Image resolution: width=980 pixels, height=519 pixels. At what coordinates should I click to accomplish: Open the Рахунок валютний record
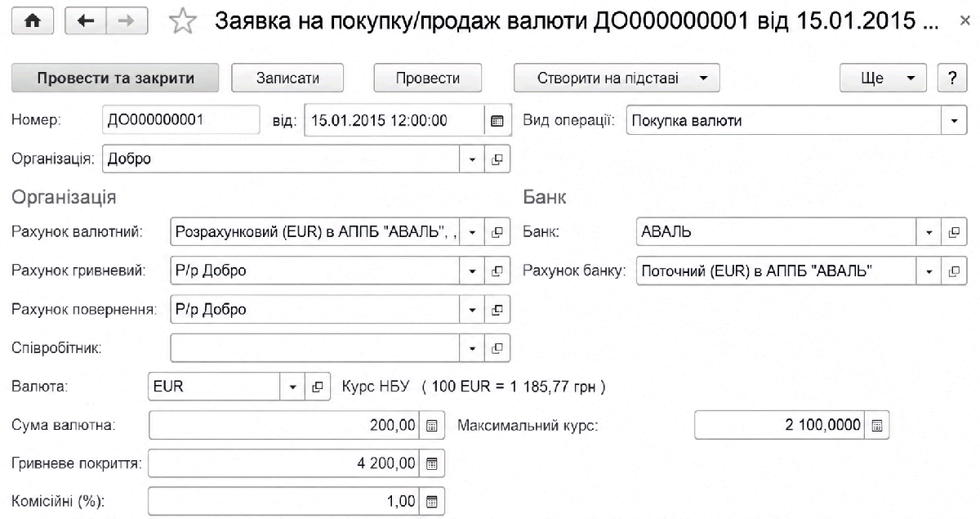(x=497, y=231)
